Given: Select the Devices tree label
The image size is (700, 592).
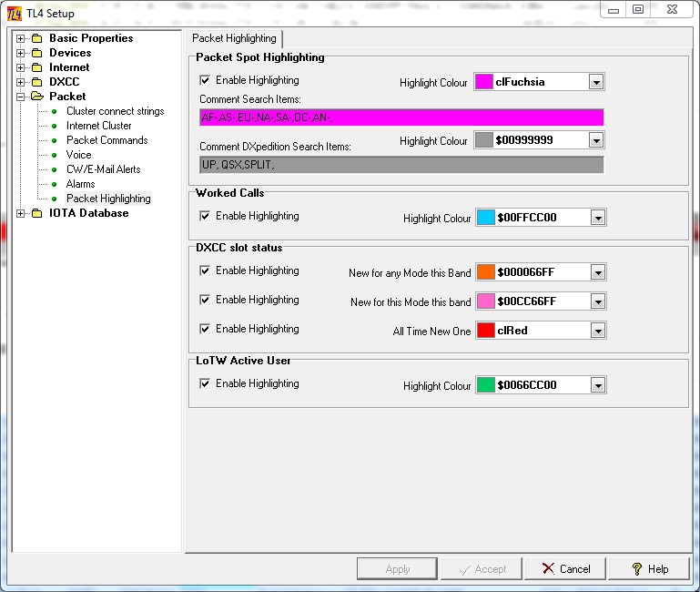Looking at the screenshot, I should coord(70,53).
